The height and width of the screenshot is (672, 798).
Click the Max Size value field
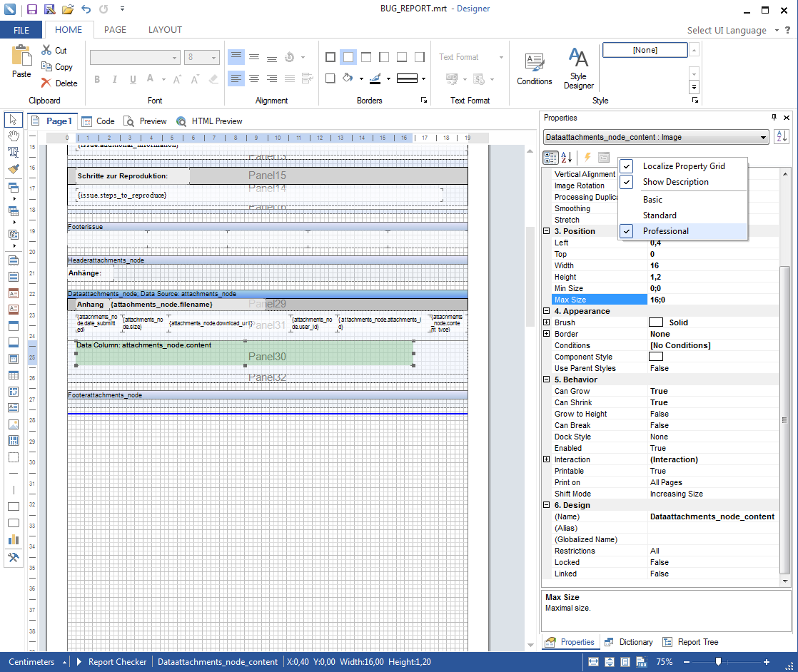[713, 300]
